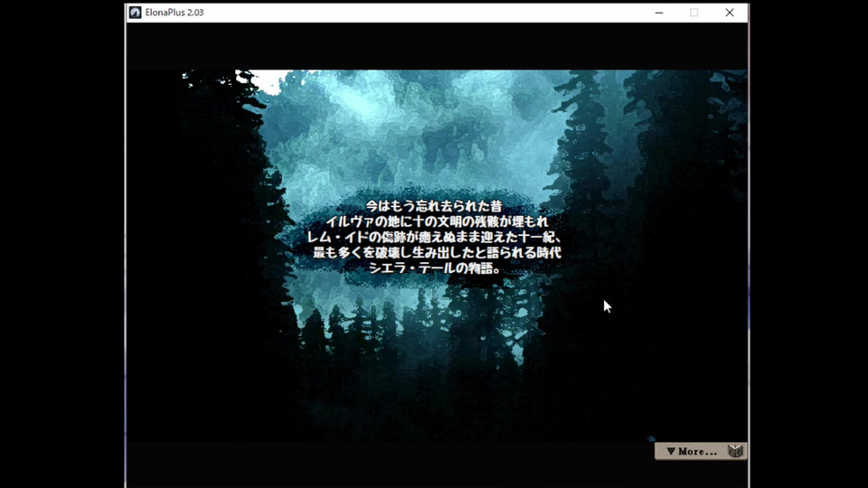Click the line '今はもう忘れ去られた昔'
868x488 pixels.
coord(434,206)
